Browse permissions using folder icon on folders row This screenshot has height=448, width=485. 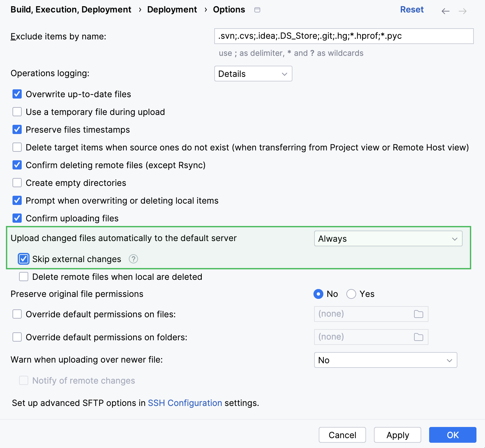pos(418,337)
